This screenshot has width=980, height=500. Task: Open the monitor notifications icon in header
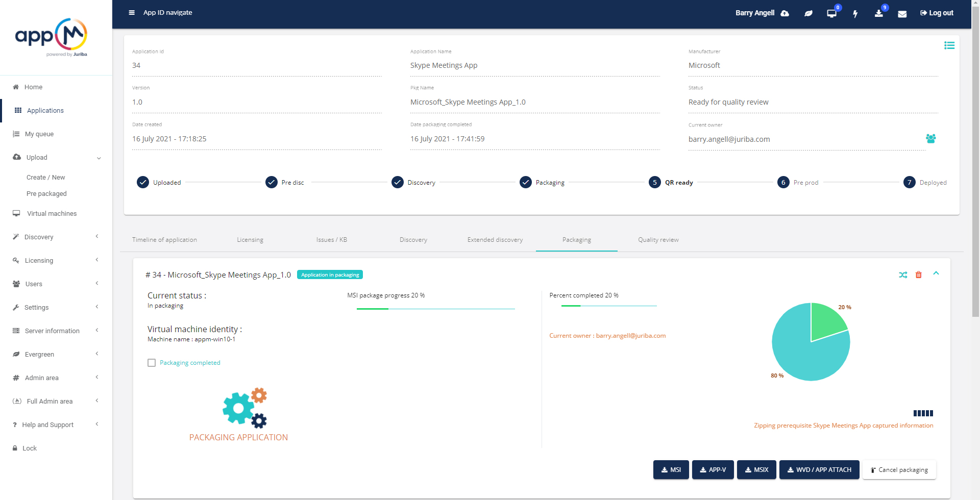pos(831,14)
